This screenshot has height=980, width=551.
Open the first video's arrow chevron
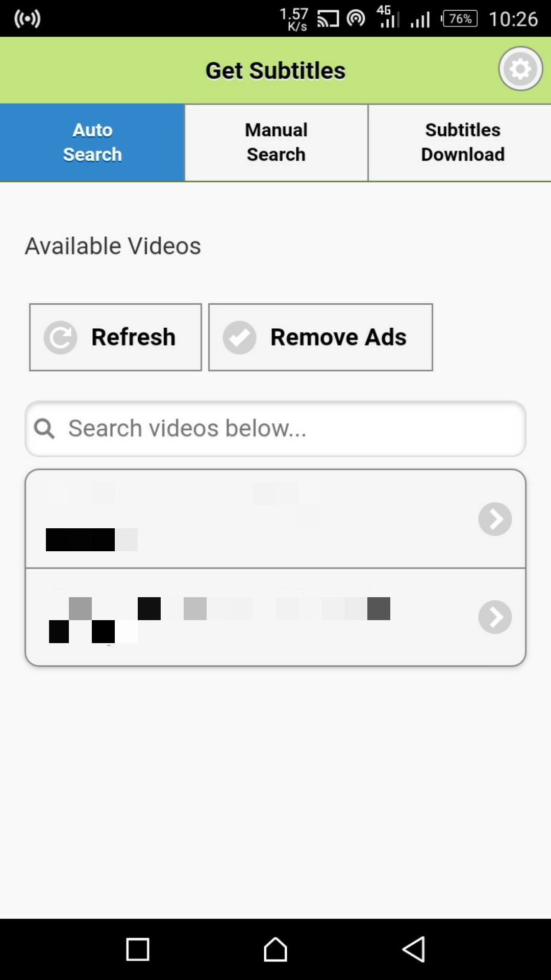[495, 519]
